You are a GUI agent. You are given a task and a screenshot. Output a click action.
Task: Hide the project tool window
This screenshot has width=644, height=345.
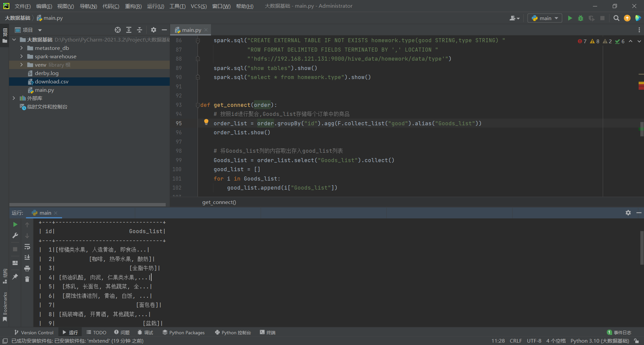point(164,30)
